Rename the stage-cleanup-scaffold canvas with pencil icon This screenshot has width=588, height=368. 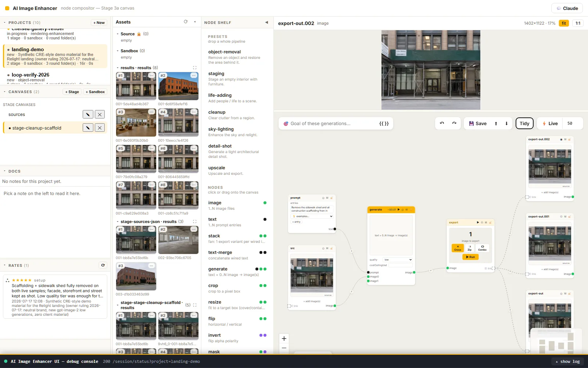[88, 128]
